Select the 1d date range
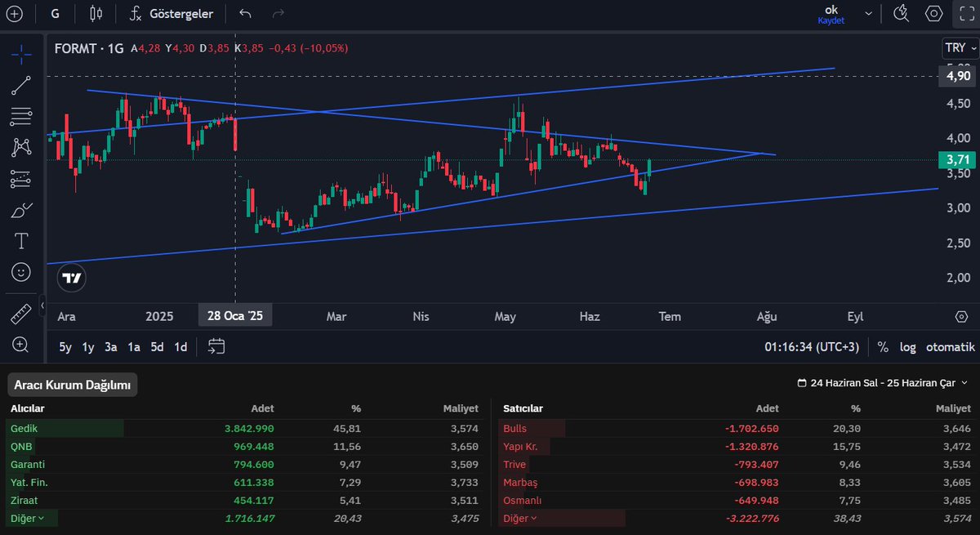The image size is (980, 535). tap(180, 347)
